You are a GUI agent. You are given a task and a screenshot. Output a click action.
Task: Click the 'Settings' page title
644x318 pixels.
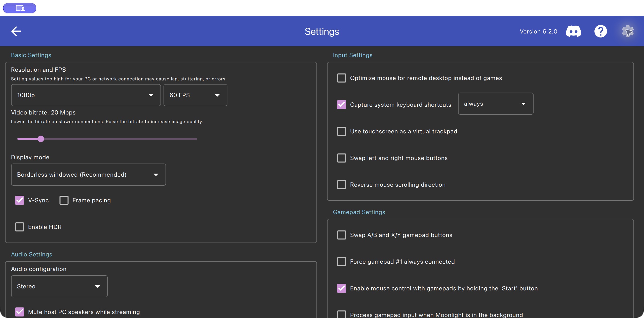click(x=322, y=31)
